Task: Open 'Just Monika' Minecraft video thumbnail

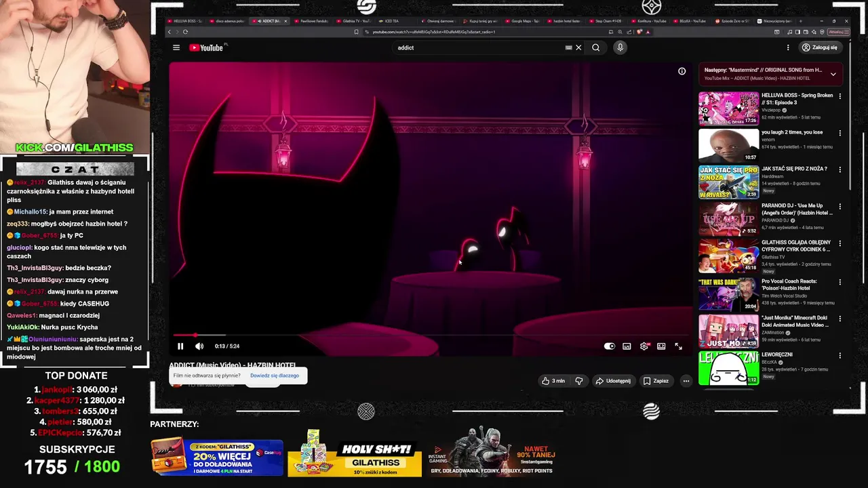Action: click(x=728, y=331)
